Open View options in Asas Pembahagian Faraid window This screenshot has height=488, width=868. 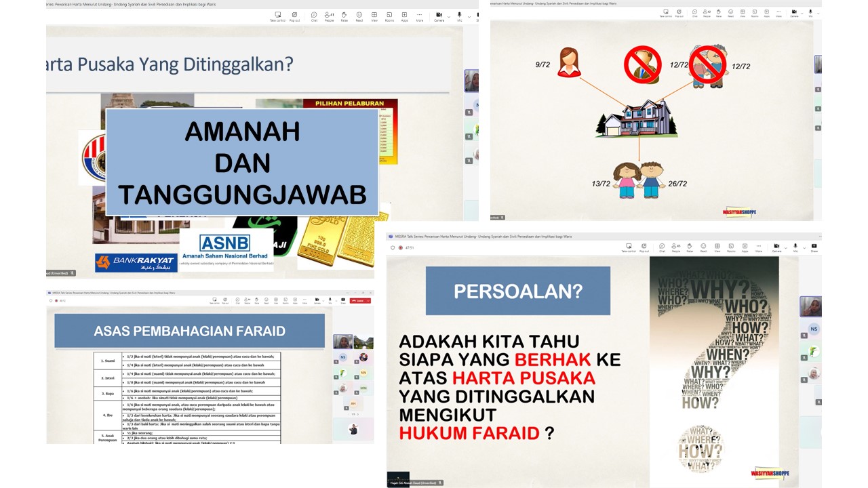(x=276, y=300)
